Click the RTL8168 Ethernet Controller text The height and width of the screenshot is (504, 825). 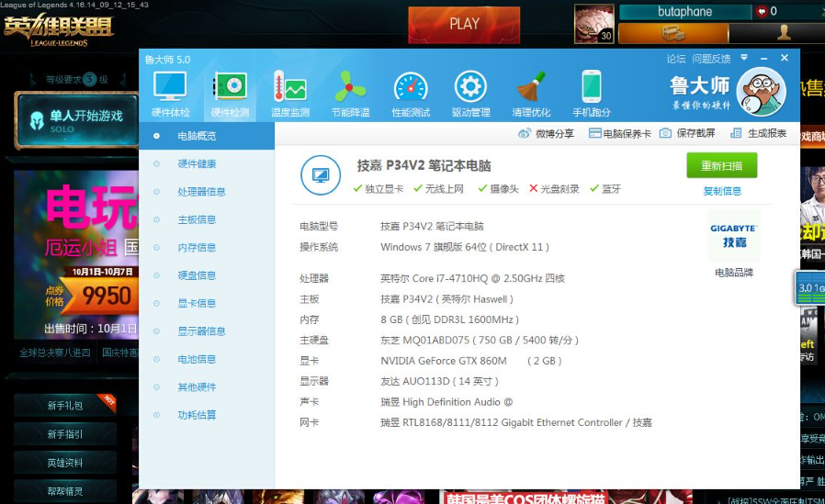(515, 422)
